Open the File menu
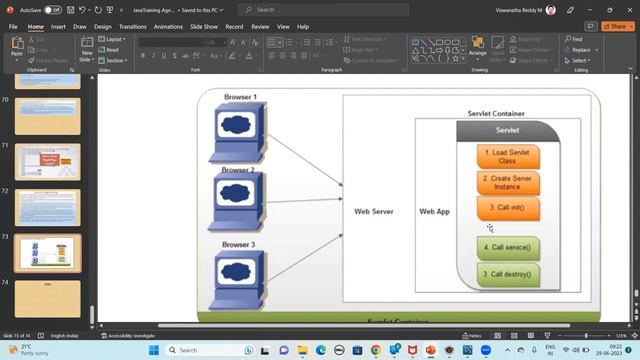 tap(13, 27)
